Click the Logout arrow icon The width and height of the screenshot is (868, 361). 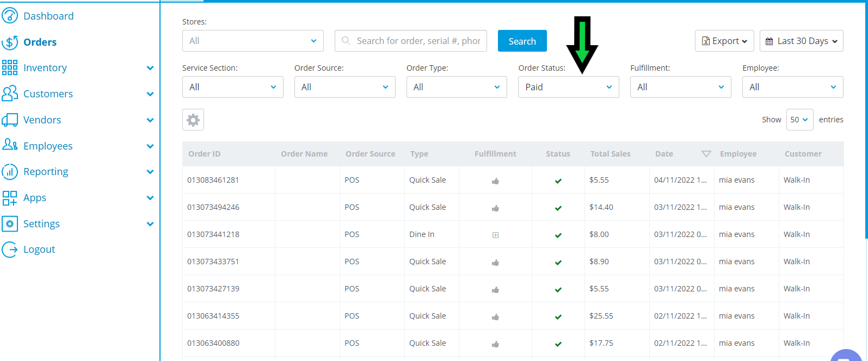(10, 250)
